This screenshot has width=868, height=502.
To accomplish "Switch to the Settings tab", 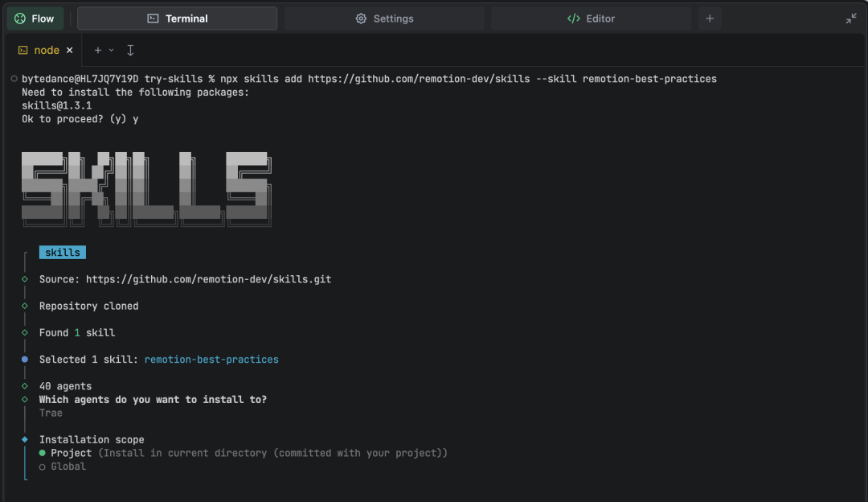I will (x=384, y=19).
